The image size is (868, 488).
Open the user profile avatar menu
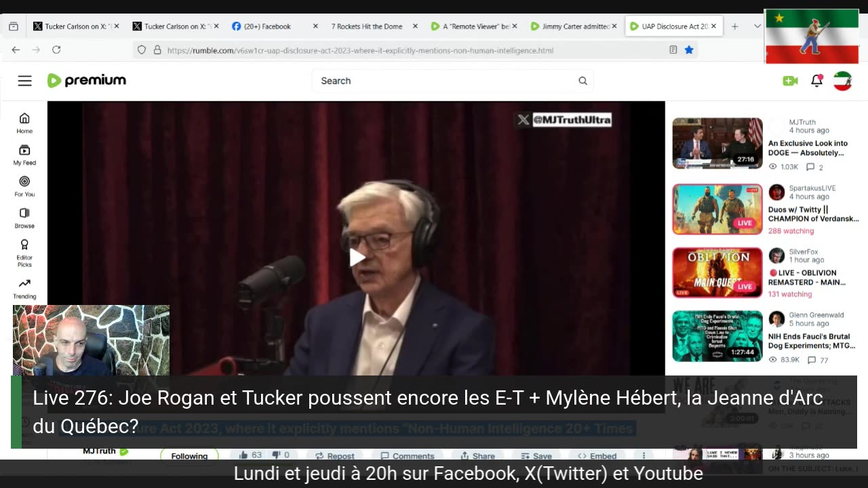842,81
